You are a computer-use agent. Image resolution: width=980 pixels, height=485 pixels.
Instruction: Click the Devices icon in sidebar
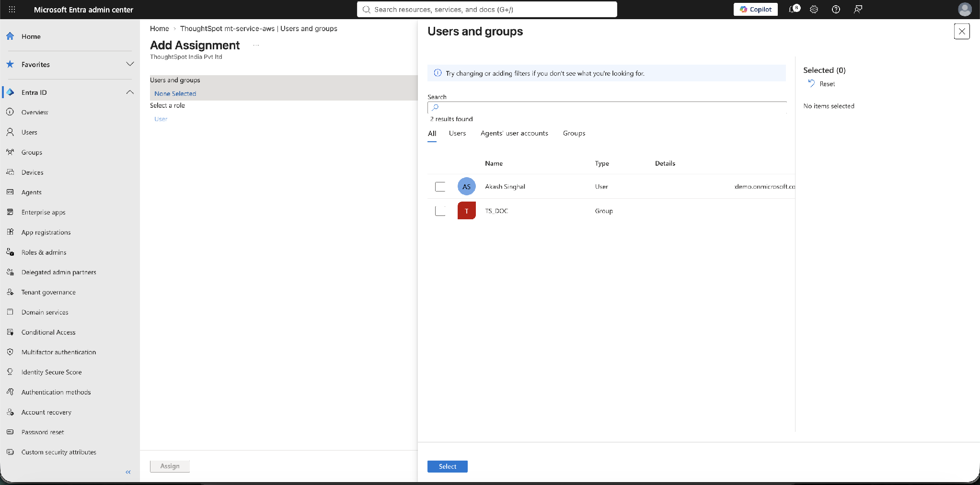(10, 172)
